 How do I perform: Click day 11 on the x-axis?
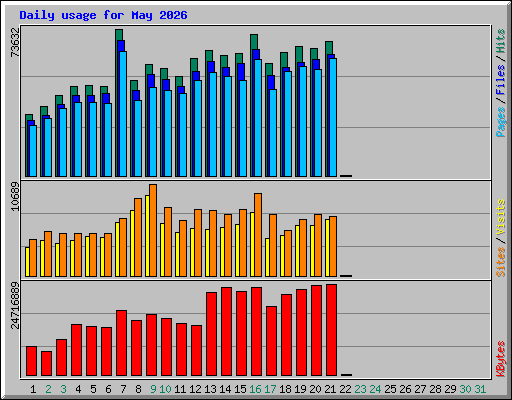tap(180, 389)
